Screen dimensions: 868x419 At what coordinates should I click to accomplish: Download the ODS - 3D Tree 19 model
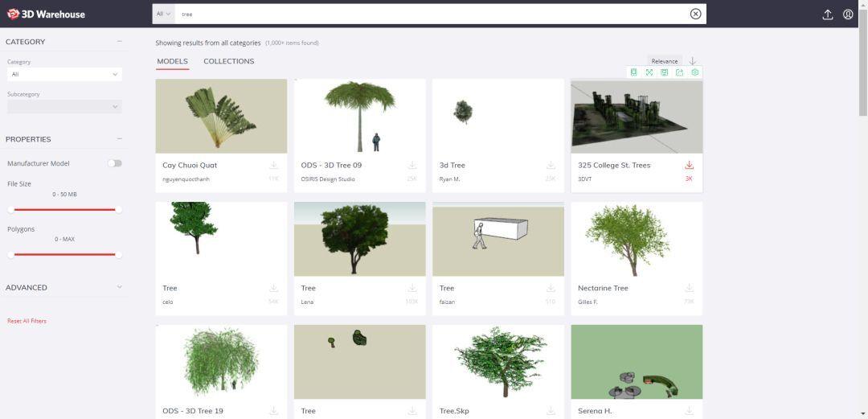tap(273, 411)
